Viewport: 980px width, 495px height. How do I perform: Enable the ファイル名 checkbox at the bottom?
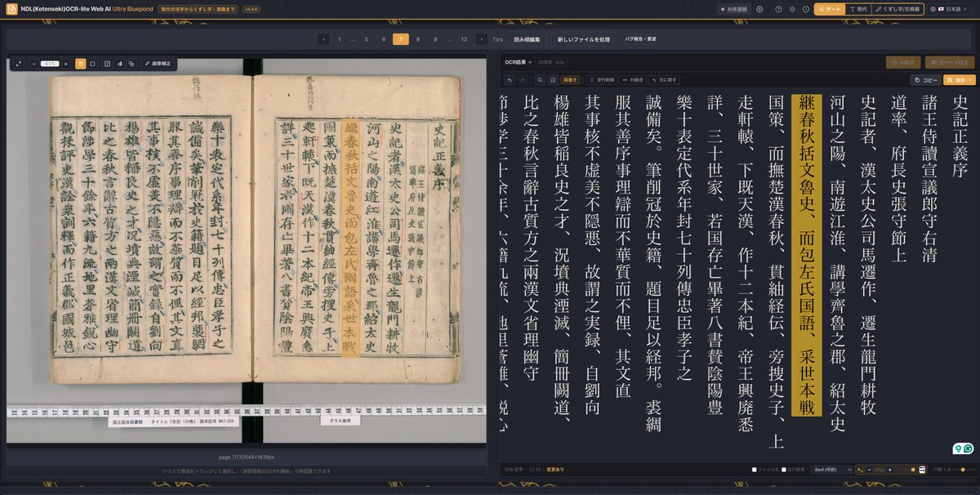click(755, 469)
